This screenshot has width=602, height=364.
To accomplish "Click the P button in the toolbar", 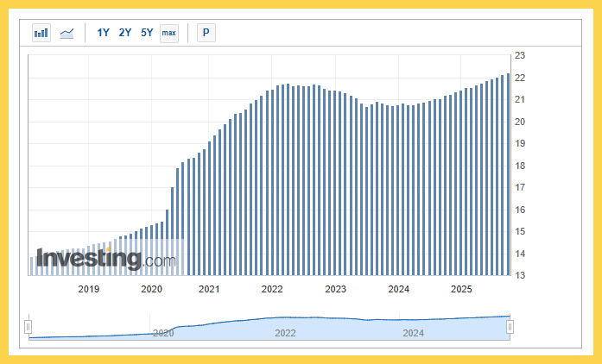I will 206,34.
